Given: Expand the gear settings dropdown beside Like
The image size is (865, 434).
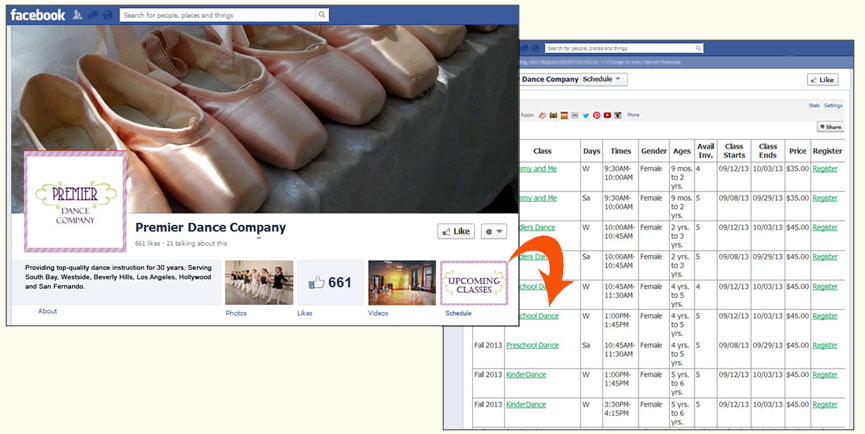Looking at the screenshot, I should click(x=494, y=231).
